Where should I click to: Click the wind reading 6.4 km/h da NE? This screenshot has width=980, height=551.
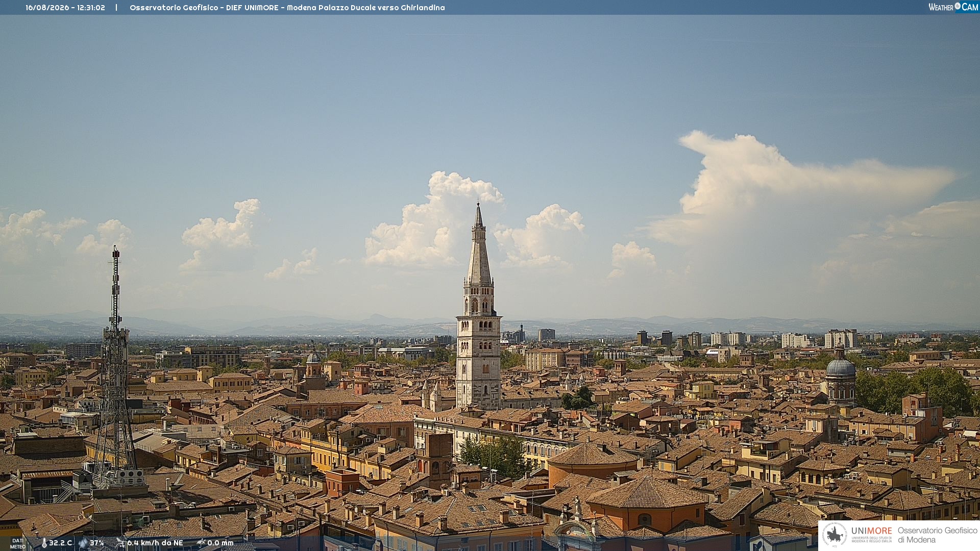click(155, 543)
